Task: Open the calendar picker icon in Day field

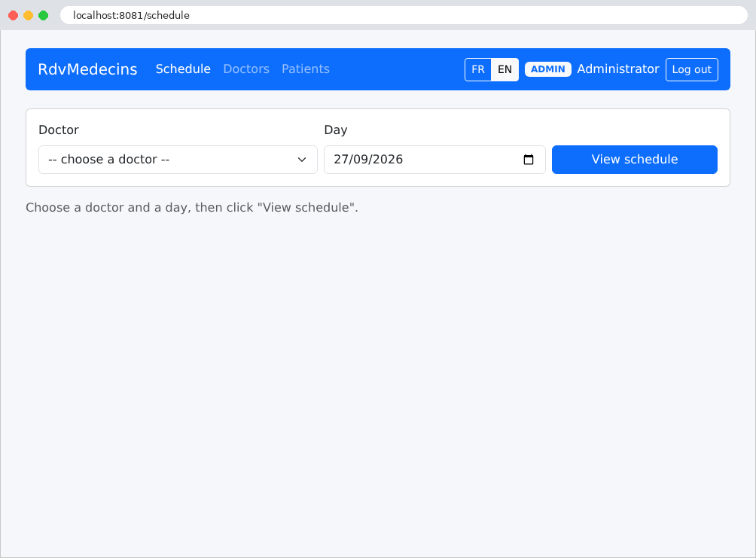Action: (x=529, y=160)
